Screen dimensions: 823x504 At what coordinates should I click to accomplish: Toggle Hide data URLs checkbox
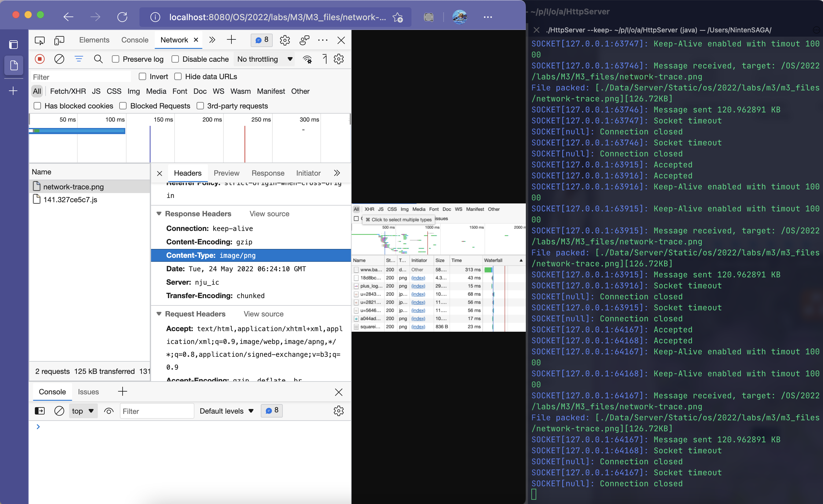coord(178,76)
